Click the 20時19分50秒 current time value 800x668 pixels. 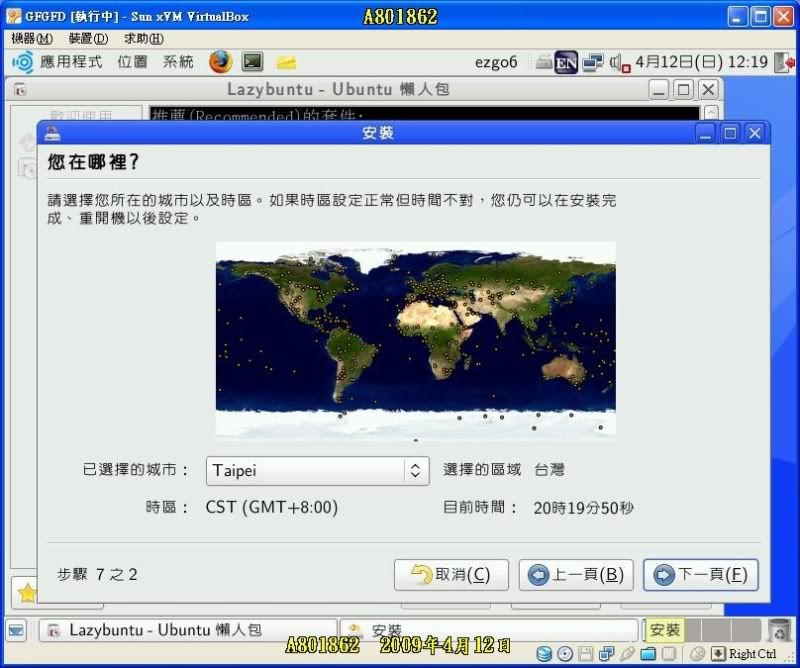tap(583, 508)
